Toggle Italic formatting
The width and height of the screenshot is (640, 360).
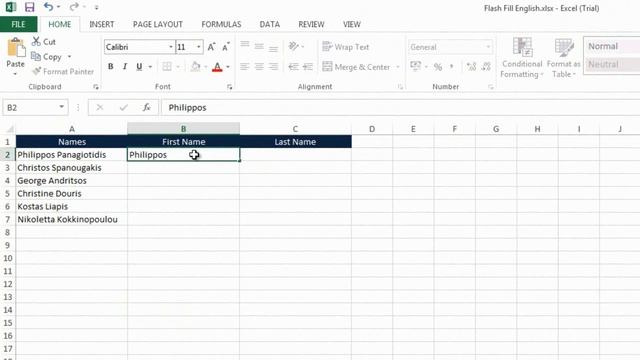pos(125,67)
